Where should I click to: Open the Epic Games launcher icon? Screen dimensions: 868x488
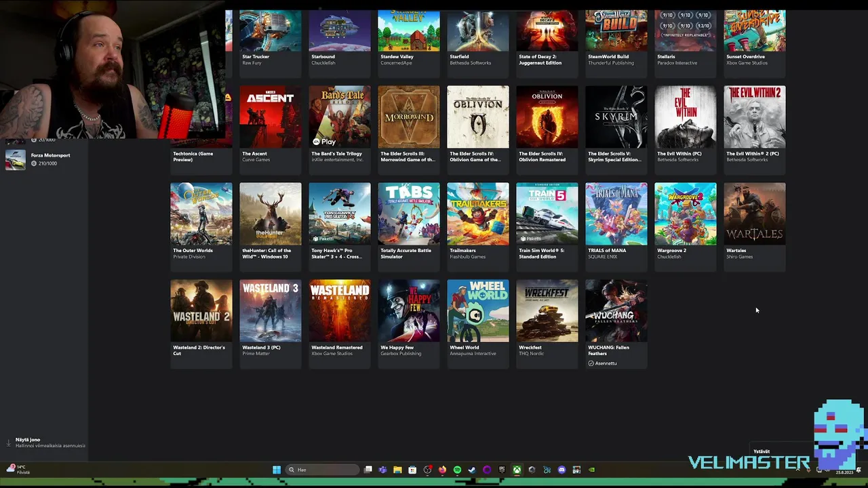pos(502,470)
